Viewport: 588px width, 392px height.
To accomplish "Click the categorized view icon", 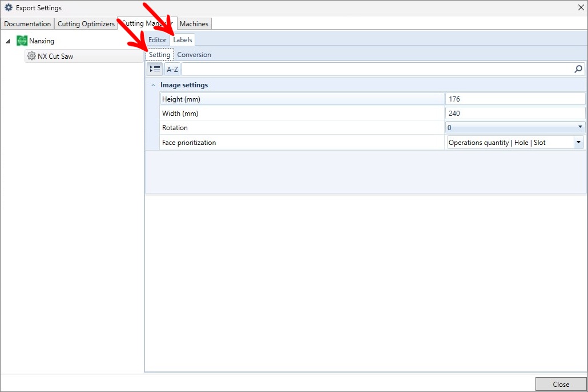I will coord(155,69).
